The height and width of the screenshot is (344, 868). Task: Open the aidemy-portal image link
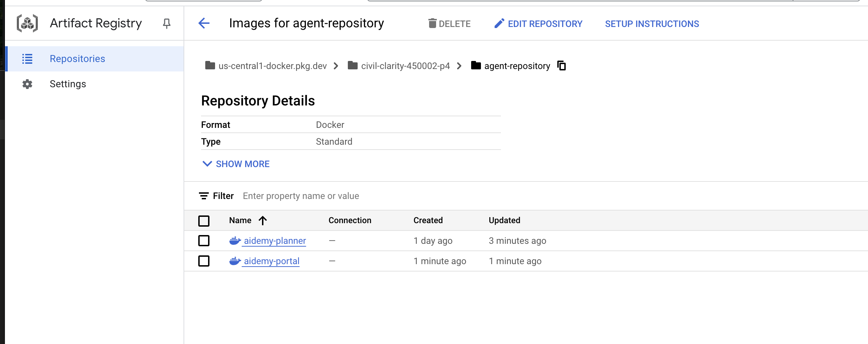point(272,261)
